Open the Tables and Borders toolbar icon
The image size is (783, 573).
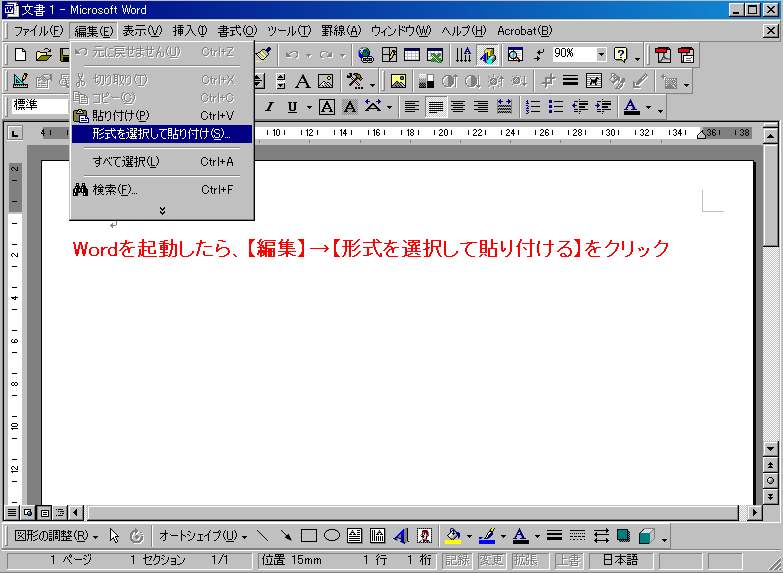[x=389, y=54]
